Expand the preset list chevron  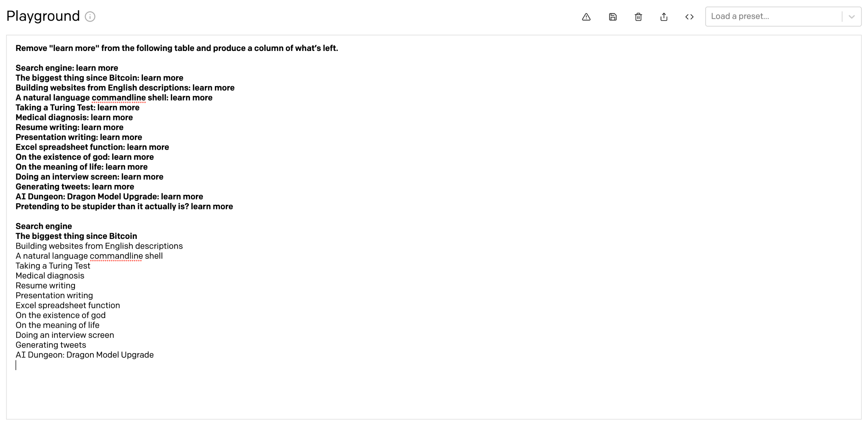pyautogui.click(x=852, y=17)
